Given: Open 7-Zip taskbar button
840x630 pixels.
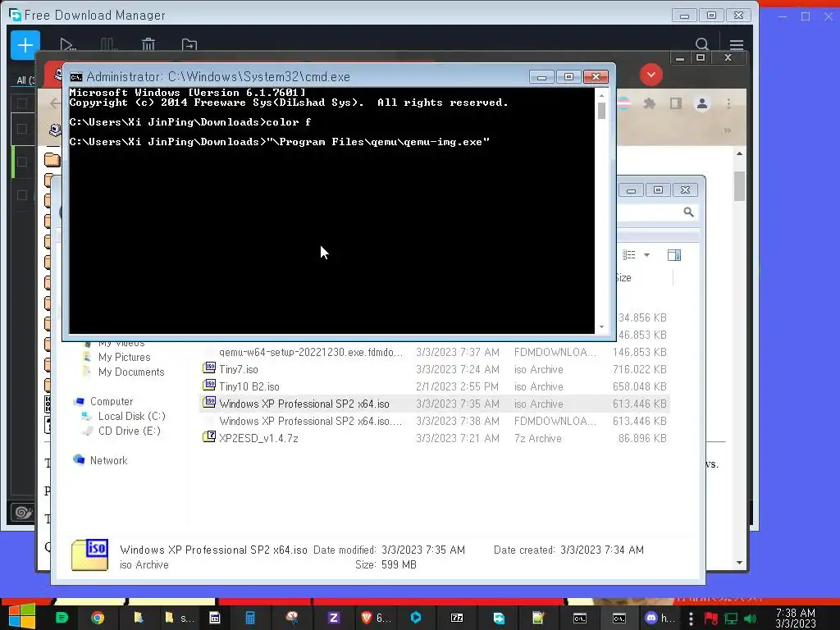Looking at the screenshot, I should (x=457, y=618).
